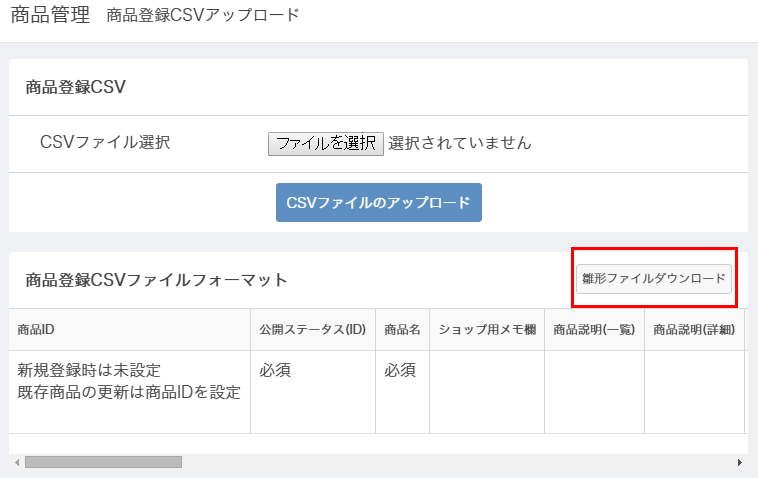The height and width of the screenshot is (478, 758).
Task: Select the 商品ID column header
Action: 130,330
